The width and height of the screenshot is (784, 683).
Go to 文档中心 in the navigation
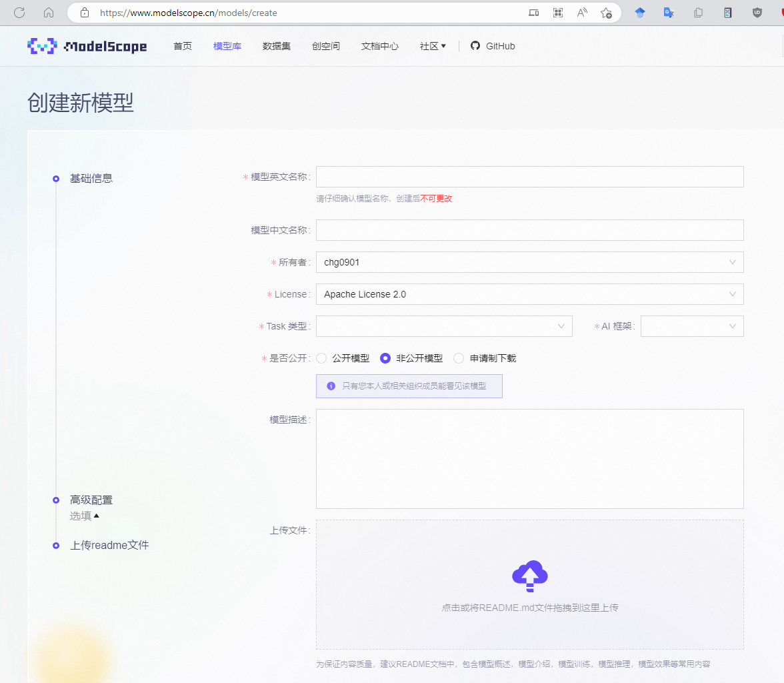pos(380,46)
